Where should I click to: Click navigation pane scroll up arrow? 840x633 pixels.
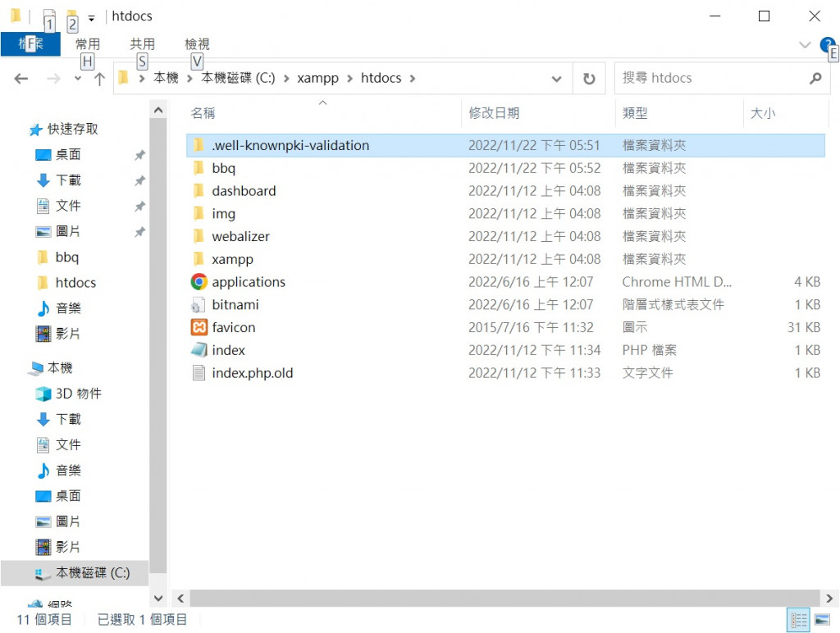tap(158, 111)
